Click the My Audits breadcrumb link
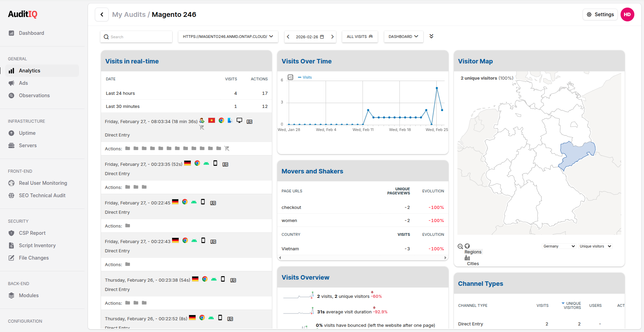Image resolution: width=644 pixels, height=332 pixels. [129, 14]
